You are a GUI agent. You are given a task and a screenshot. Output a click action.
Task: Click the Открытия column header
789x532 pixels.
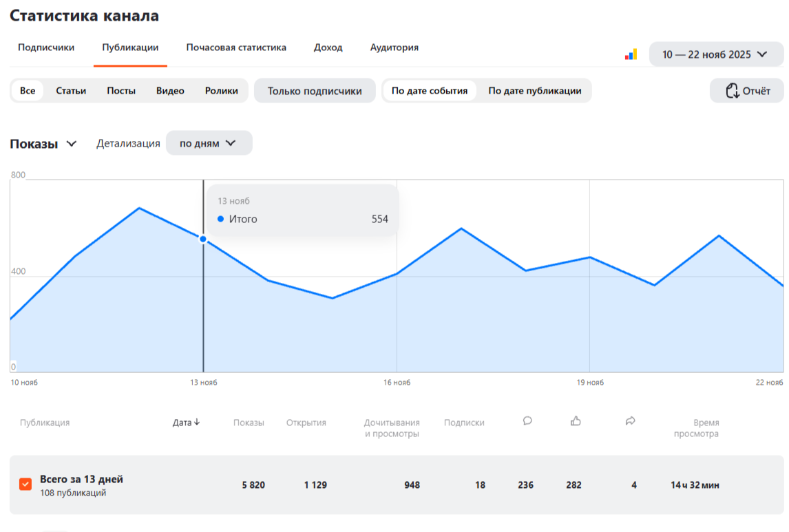pos(306,423)
